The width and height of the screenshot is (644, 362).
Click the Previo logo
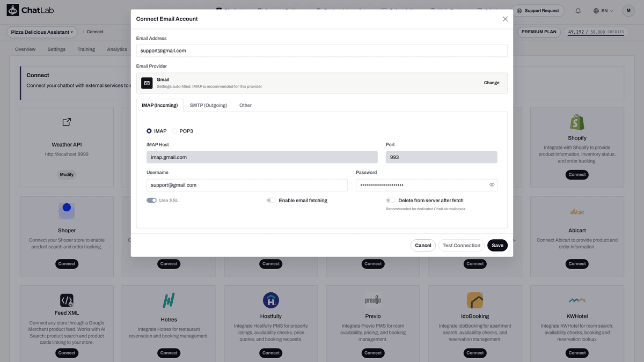point(373,300)
